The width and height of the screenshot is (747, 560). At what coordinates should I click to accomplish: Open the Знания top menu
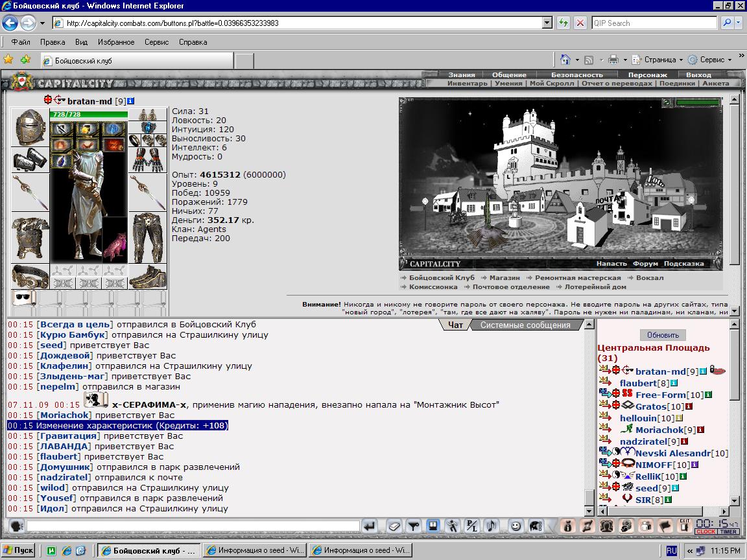(x=461, y=75)
